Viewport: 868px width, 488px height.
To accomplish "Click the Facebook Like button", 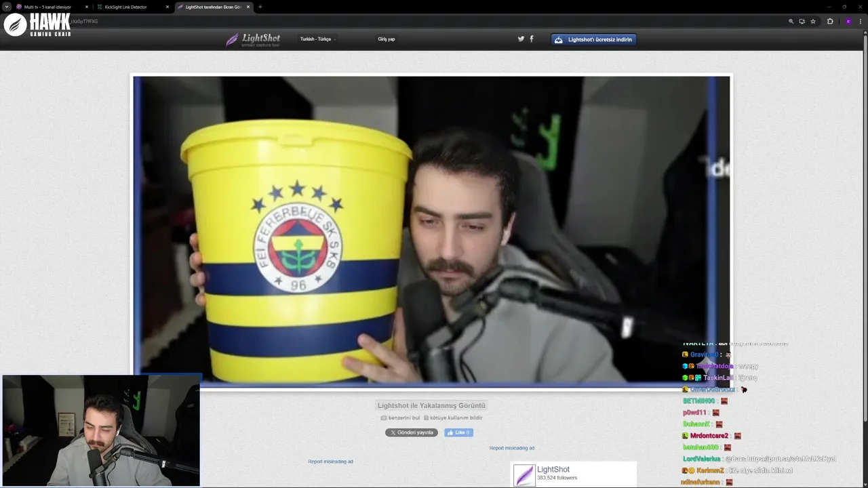I will pos(458,432).
